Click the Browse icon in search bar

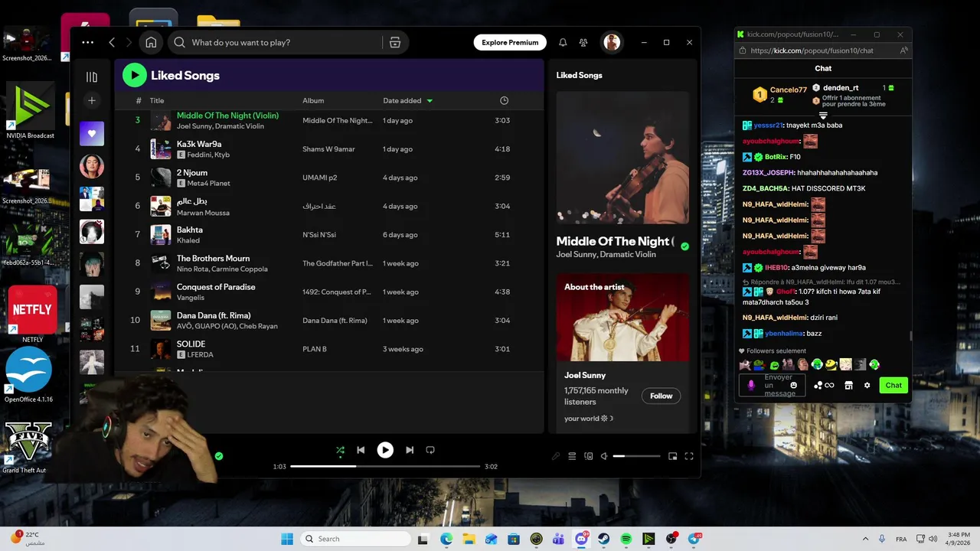[395, 43]
